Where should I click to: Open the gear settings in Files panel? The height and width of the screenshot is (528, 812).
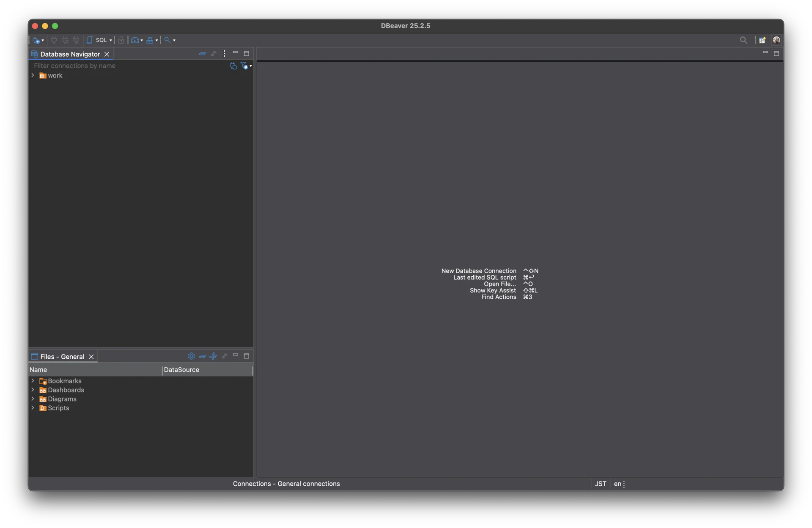coord(192,356)
